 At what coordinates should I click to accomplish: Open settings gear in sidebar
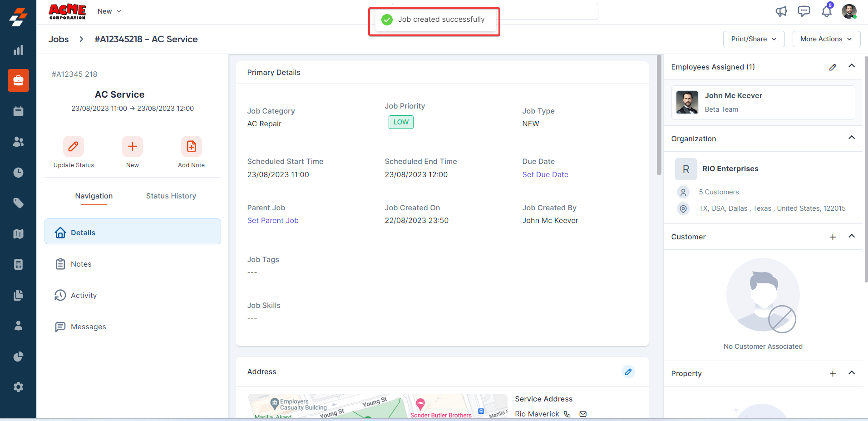click(18, 387)
